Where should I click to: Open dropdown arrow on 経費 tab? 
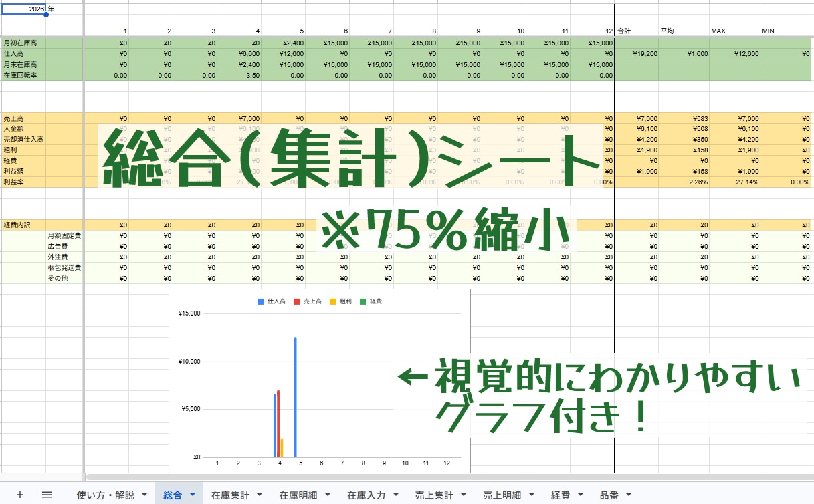[x=581, y=495]
